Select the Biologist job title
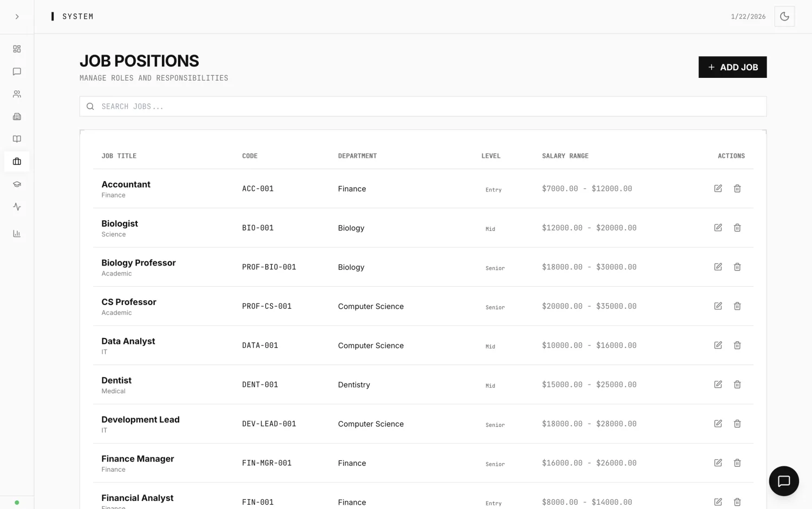 coord(120,223)
